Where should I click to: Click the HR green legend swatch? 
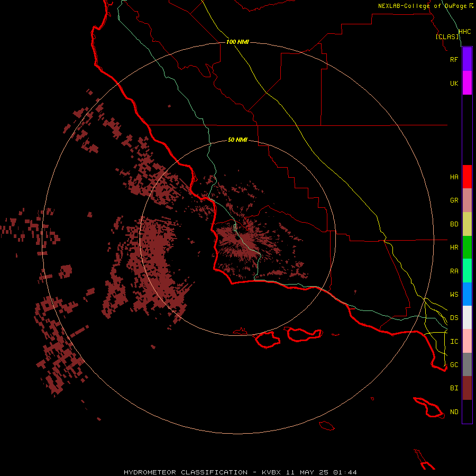[x=467, y=248]
